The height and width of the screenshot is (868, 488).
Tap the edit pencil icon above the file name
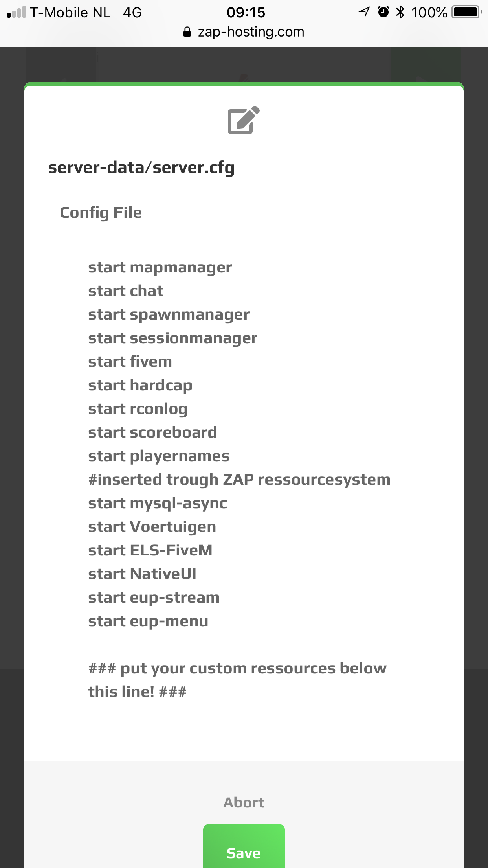pos(244,120)
